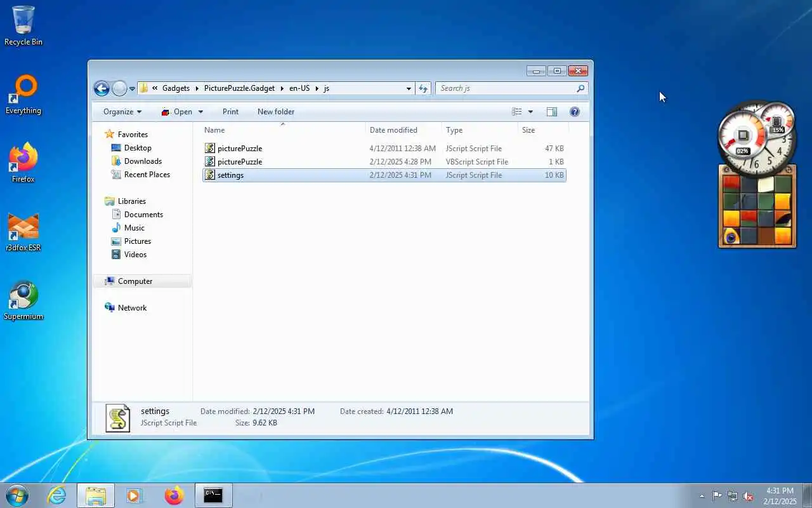Click the Open button in toolbar

[177, 112]
